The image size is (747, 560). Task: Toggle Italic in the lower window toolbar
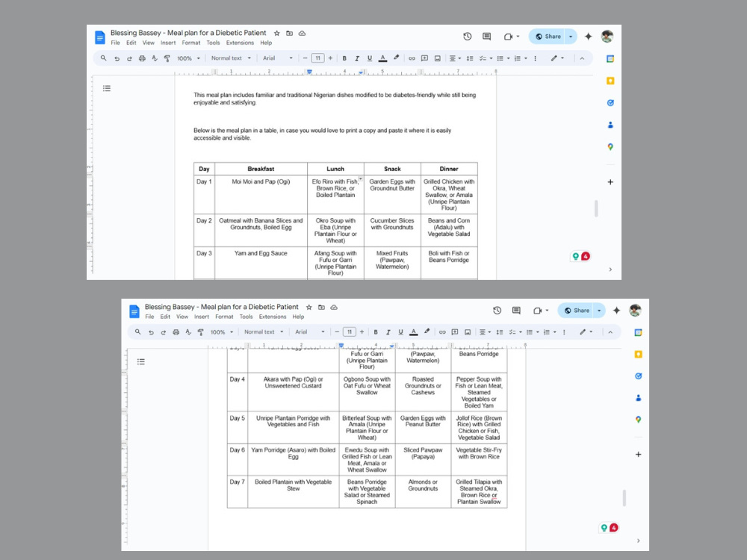(x=388, y=332)
